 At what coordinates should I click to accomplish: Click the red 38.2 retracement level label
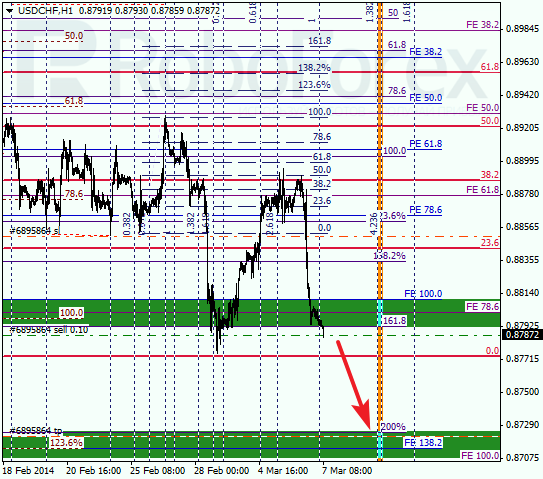pos(490,175)
